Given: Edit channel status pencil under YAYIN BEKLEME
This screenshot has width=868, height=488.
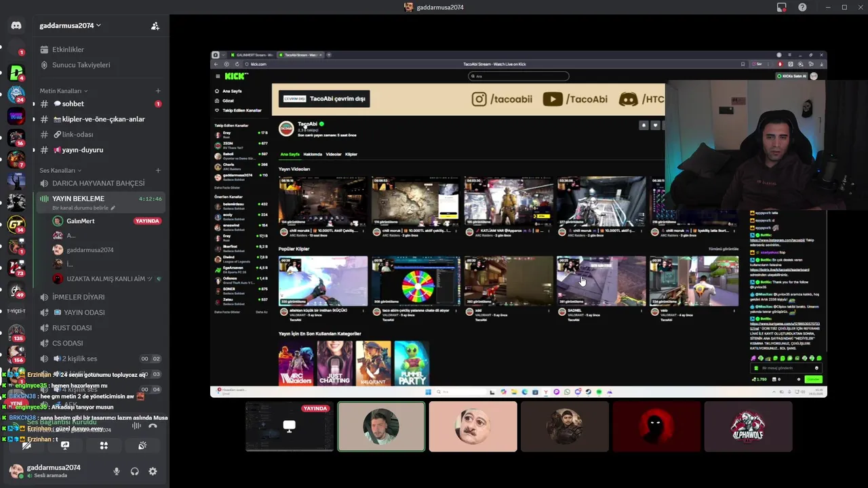Looking at the screenshot, I should pos(113,208).
